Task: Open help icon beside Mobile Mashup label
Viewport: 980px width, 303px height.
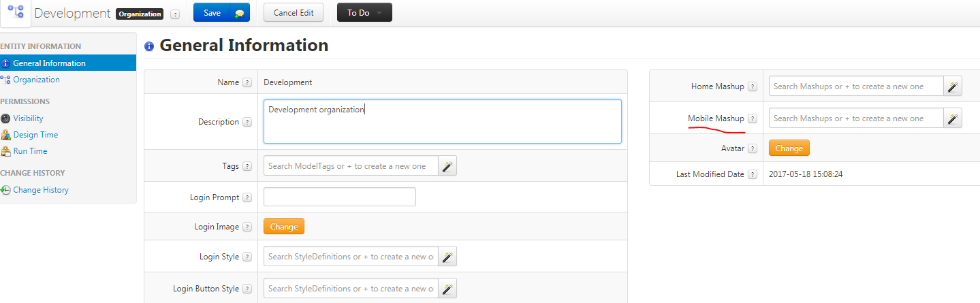Action: point(753,118)
